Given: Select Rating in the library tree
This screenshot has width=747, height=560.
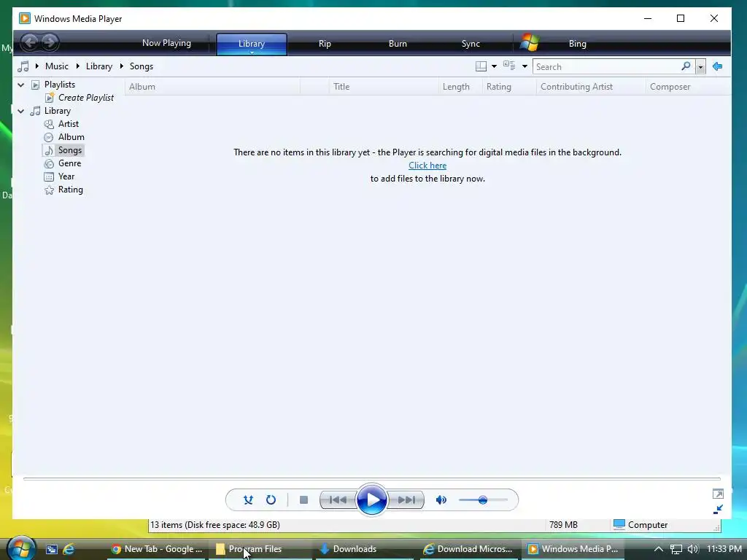Looking at the screenshot, I should 71,190.
